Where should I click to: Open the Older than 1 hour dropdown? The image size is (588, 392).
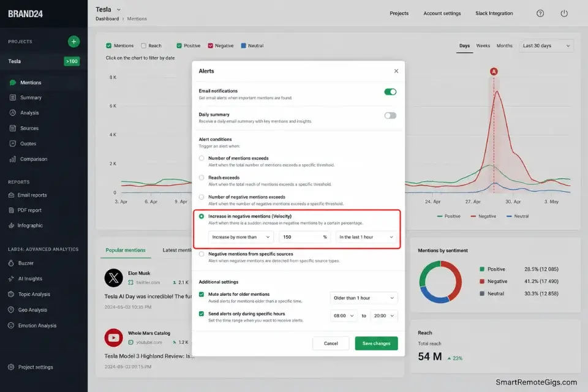[x=364, y=298]
